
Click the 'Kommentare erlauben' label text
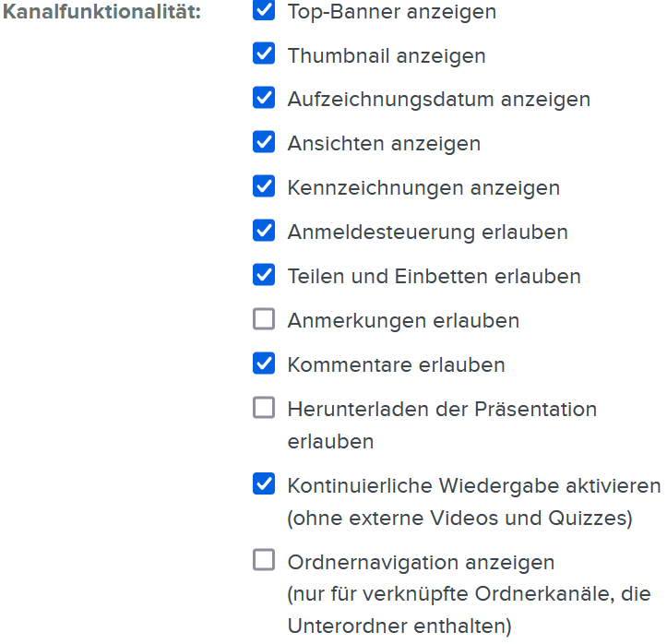pos(396,365)
